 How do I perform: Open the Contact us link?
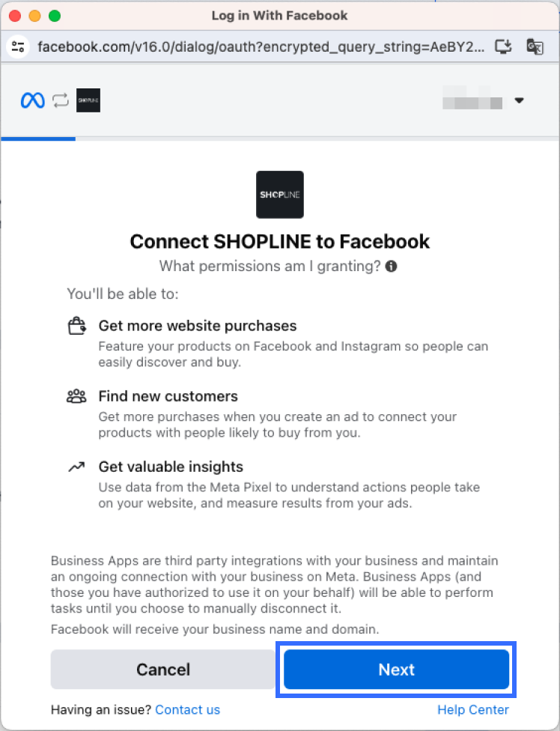click(x=187, y=709)
